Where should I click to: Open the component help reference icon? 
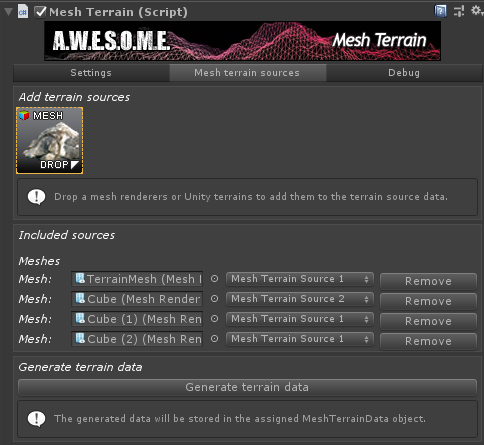point(440,11)
